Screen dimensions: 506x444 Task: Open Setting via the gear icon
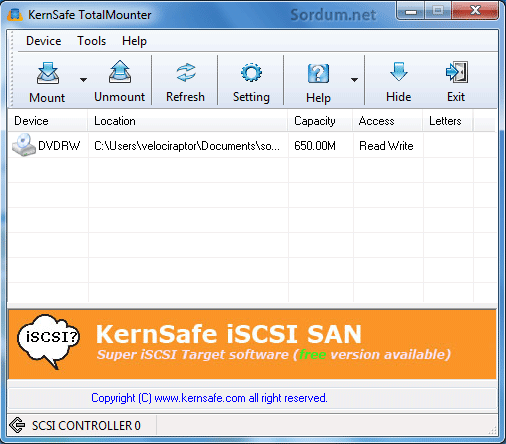251,73
